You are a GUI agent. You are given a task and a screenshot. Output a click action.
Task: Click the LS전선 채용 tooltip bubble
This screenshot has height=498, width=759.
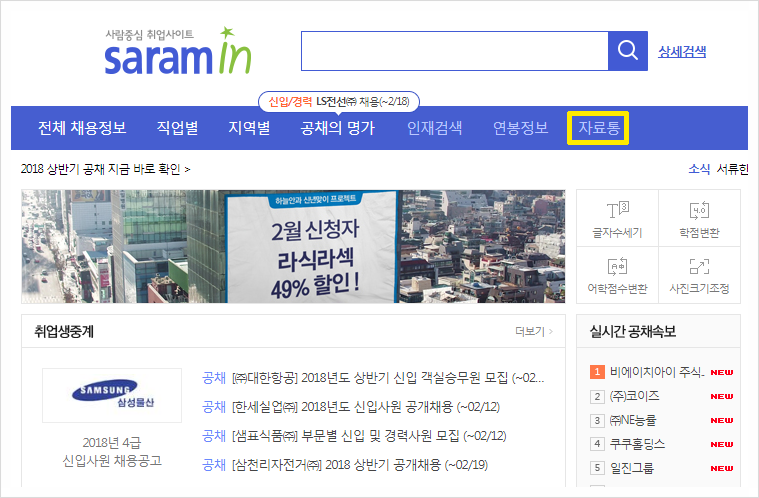pos(339,102)
